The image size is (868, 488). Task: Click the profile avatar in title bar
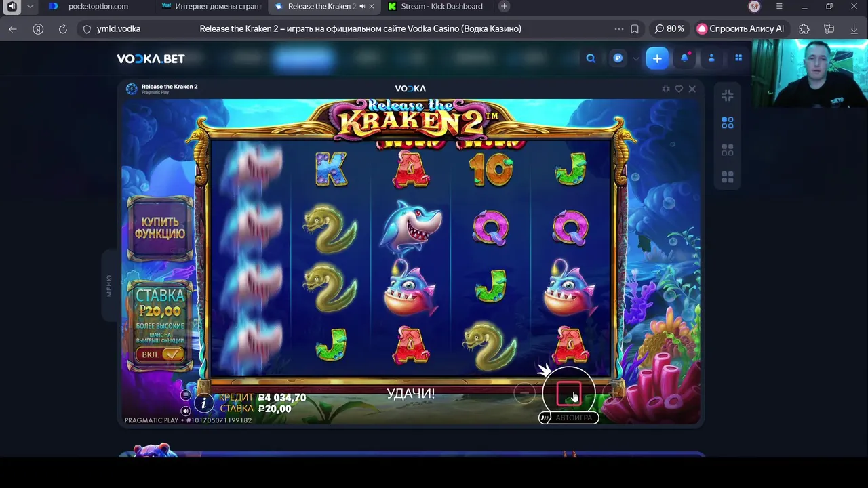755,6
